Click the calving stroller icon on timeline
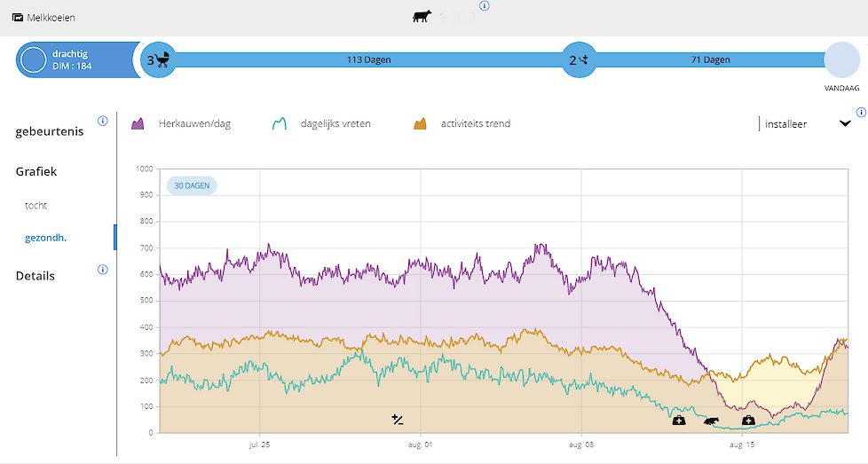The width and height of the screenshot is (868, 464). point(159,60)
